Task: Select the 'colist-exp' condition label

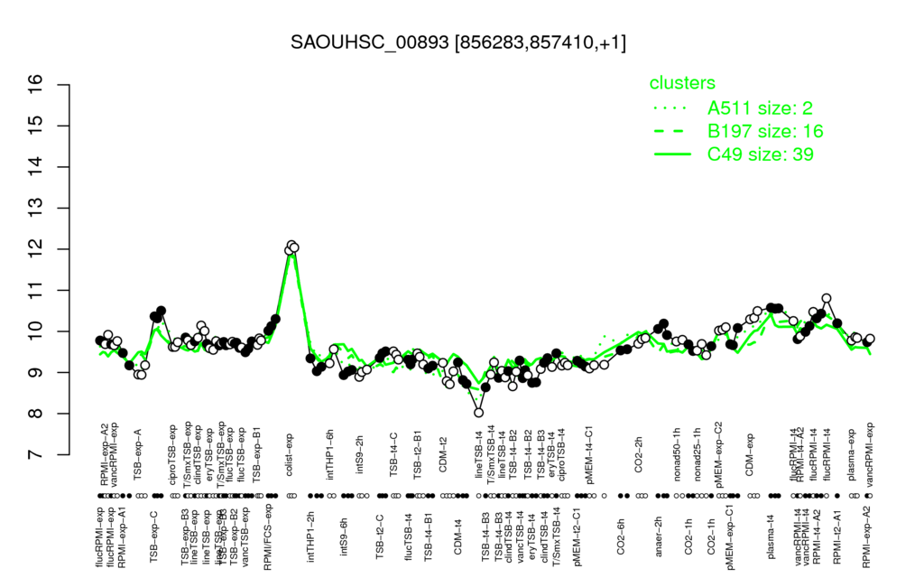Action: pos(290,454)
